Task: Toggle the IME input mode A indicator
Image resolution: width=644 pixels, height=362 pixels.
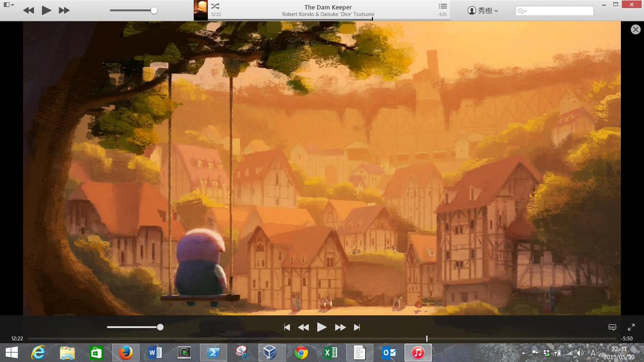Action: click(x=593, y=353)
